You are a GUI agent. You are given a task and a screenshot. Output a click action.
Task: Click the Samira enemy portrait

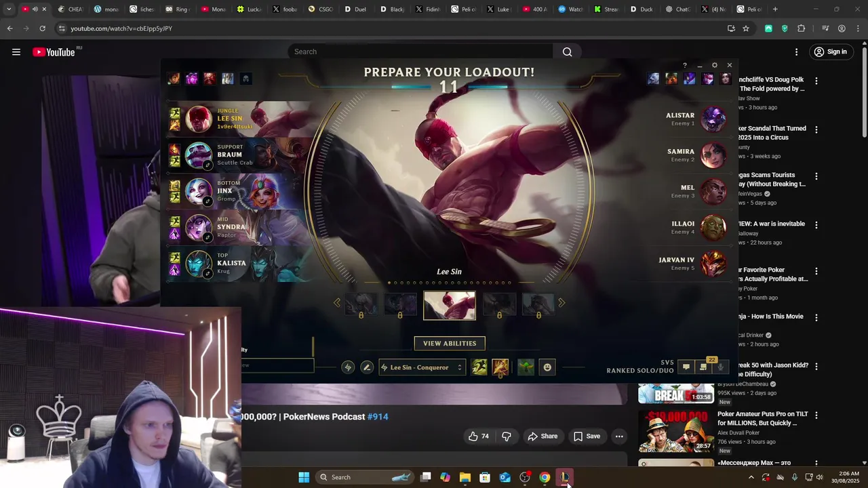tap(713, 155)
